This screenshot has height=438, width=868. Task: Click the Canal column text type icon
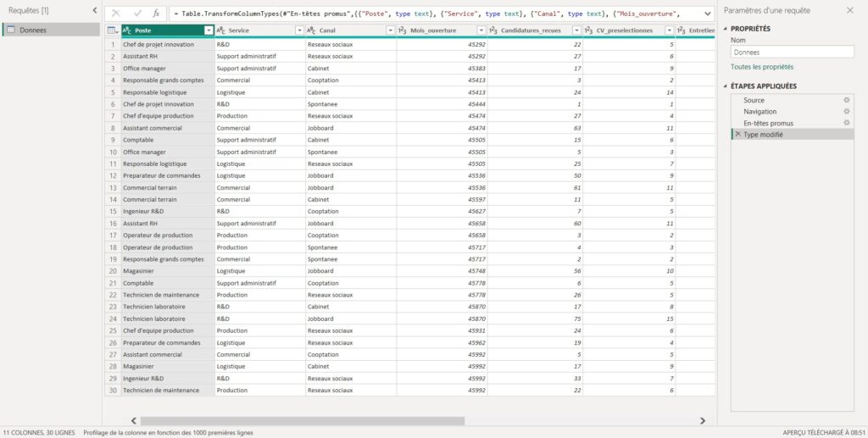point(311,30)
